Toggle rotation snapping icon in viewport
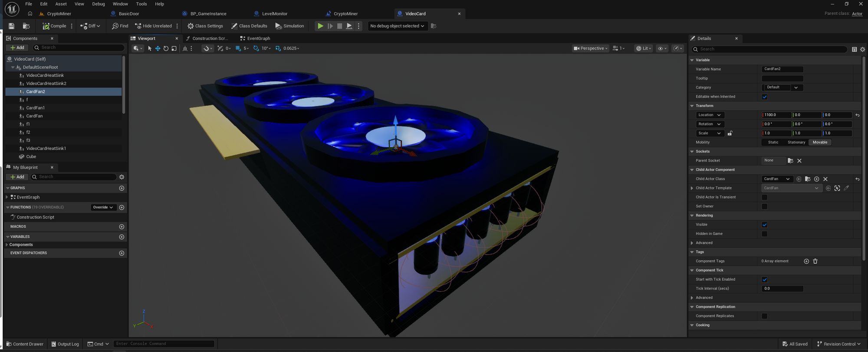 click(x=256, y=49)
